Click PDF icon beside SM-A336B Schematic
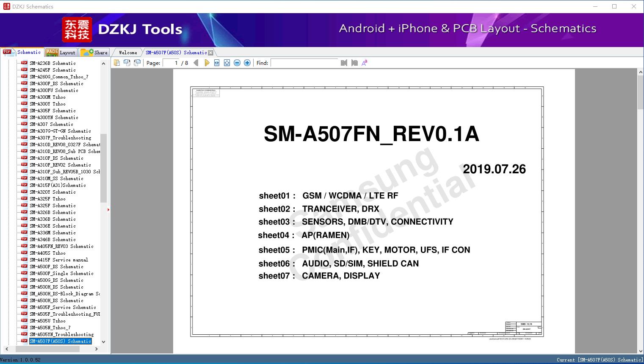 24,219
